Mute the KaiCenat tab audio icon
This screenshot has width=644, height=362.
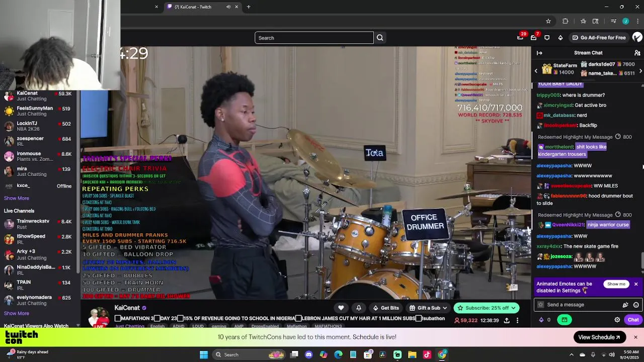tap(228, 7)
